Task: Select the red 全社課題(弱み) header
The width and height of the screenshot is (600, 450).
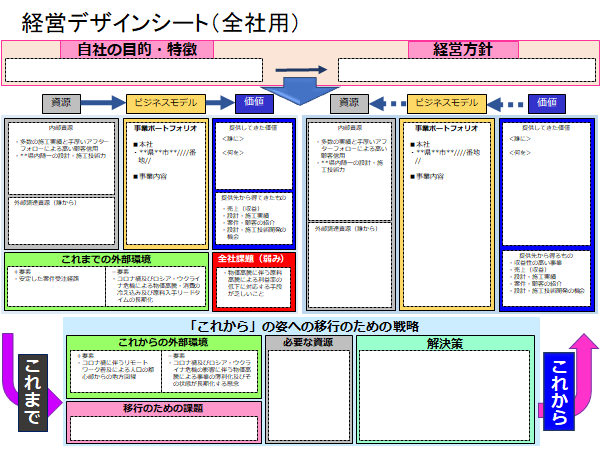Action: coord(251,259)
